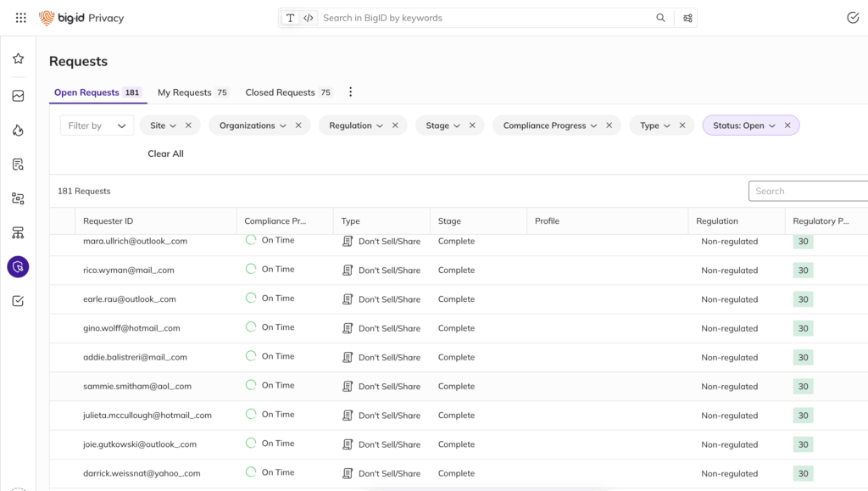Open the search filter settings icon

(687, 18)
